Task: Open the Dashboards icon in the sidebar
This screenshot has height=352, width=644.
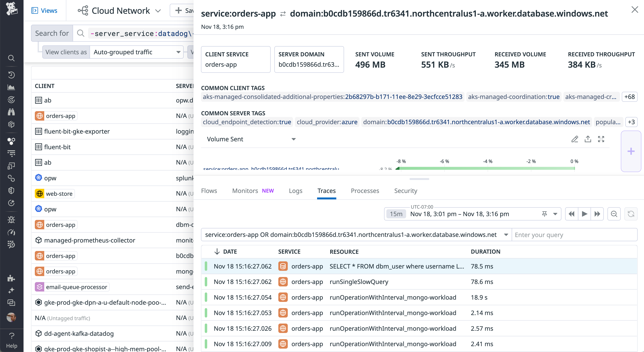Action: pos(11,87)
